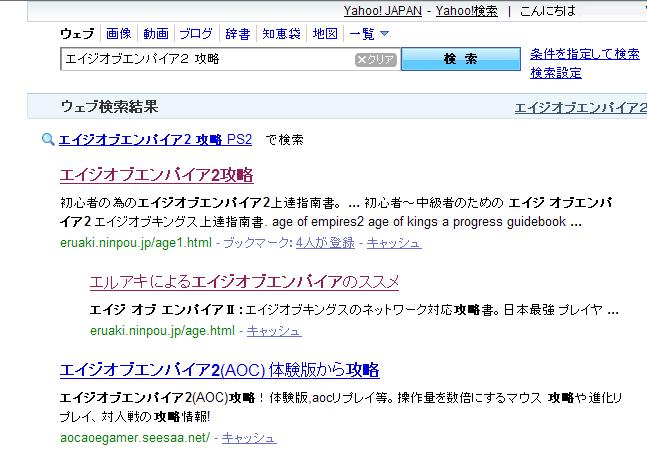Click URL text eruaki.ninpou.jp/age.html
Image resolution: width=647 pixels, height=462 pixels.
click(x=162, y=330)
